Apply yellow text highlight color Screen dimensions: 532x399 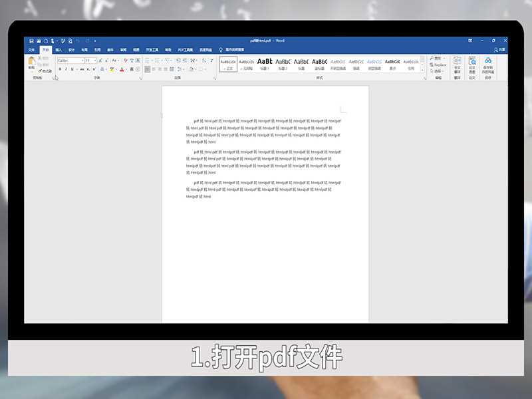[112, 68]
